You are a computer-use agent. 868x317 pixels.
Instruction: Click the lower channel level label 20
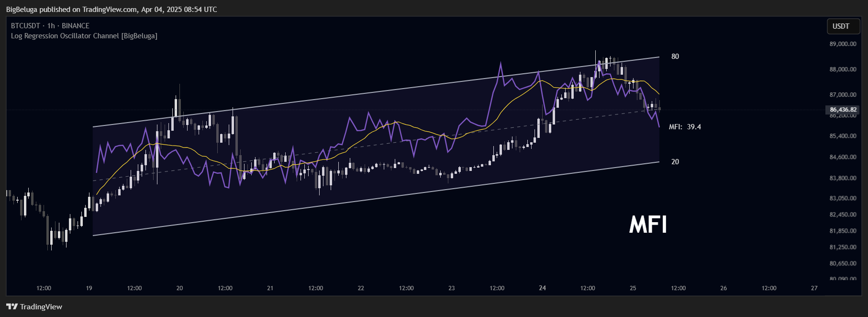coord(675,162)
